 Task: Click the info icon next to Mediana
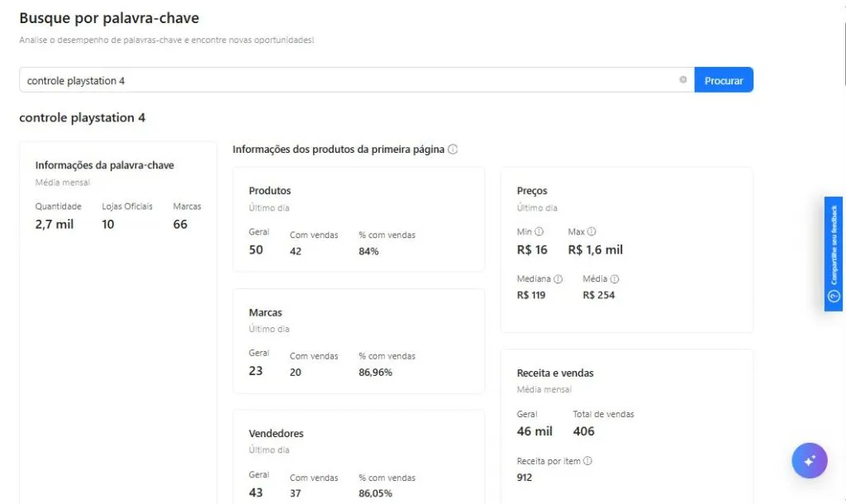558,279
